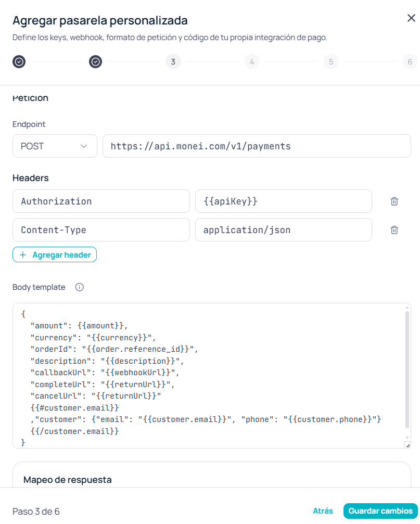420x524 pixels.
Task: Click the "cancelUrl" line in body template
Action: pos(96,396)
